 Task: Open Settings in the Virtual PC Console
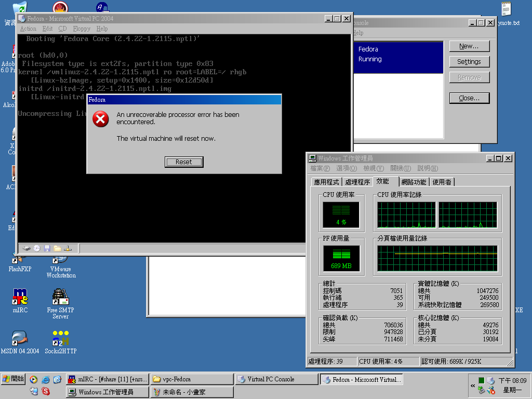tap(469, 62)
